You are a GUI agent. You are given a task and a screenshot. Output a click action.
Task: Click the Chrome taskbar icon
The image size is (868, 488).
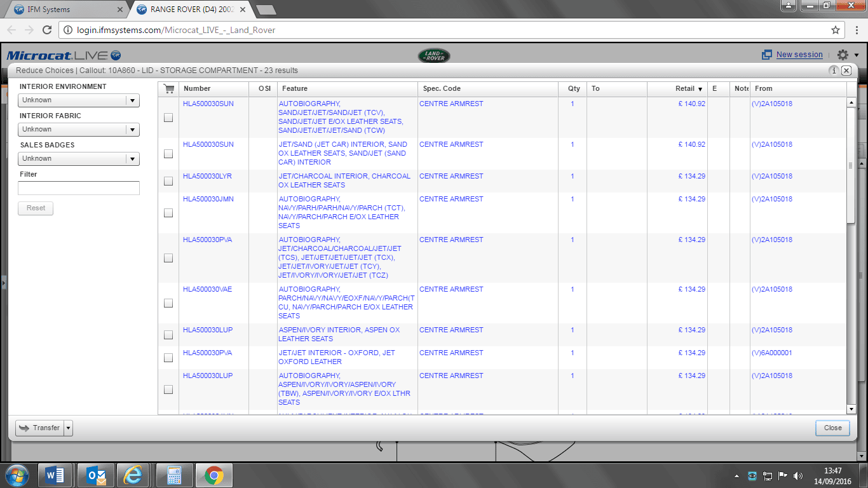214,475
